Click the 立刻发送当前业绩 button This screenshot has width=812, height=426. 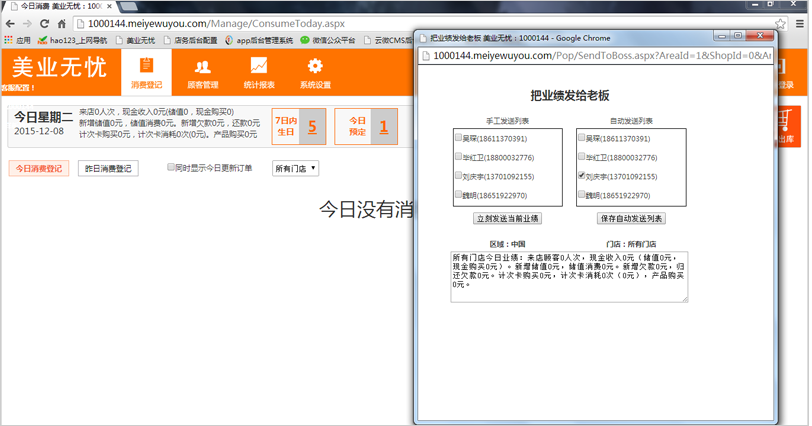coord(508,218)
